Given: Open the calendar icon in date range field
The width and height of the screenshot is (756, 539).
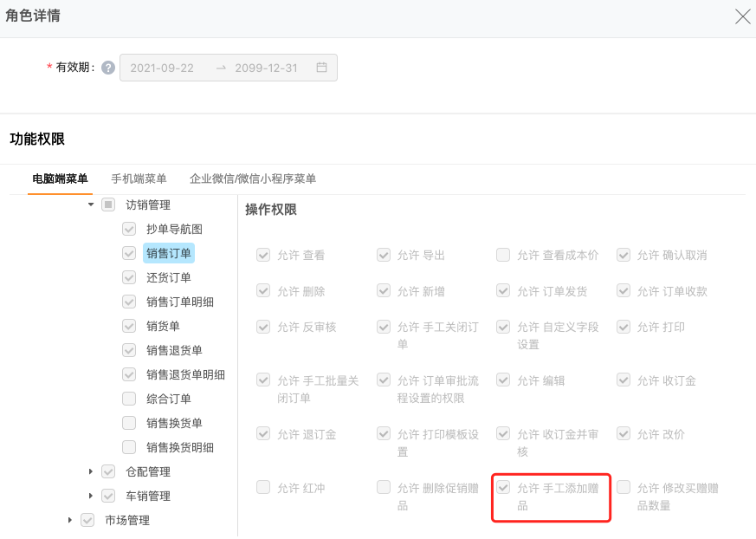Looking at the screenshot, I should point(321,68).
